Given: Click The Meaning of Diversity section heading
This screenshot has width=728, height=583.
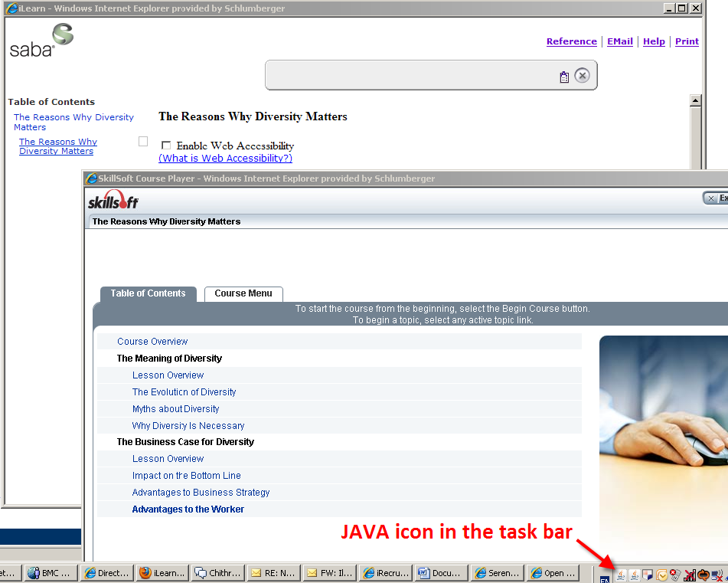Looking at the screenshot, I should [169, 359].
